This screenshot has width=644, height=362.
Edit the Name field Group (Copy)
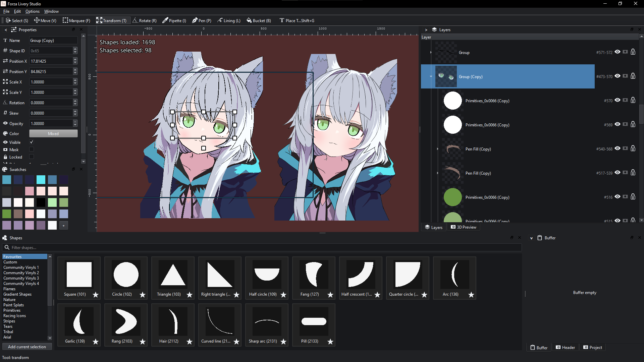pos(53,41)
